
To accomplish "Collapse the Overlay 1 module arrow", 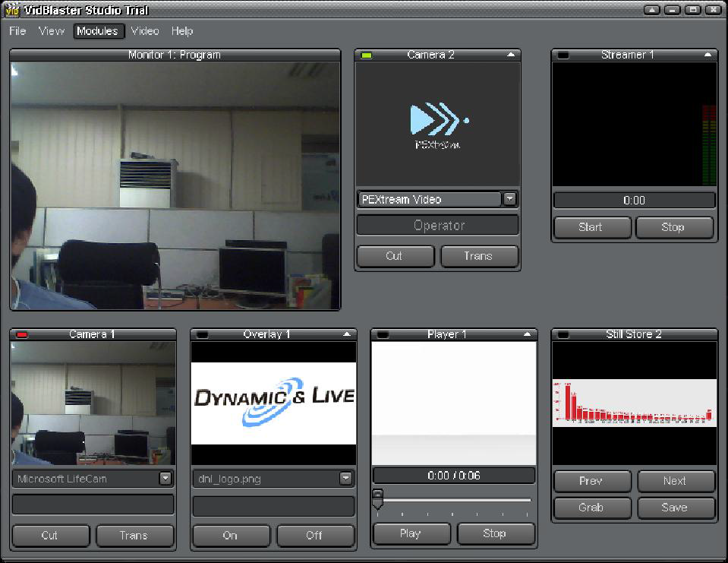I will (x=347, y=334).
